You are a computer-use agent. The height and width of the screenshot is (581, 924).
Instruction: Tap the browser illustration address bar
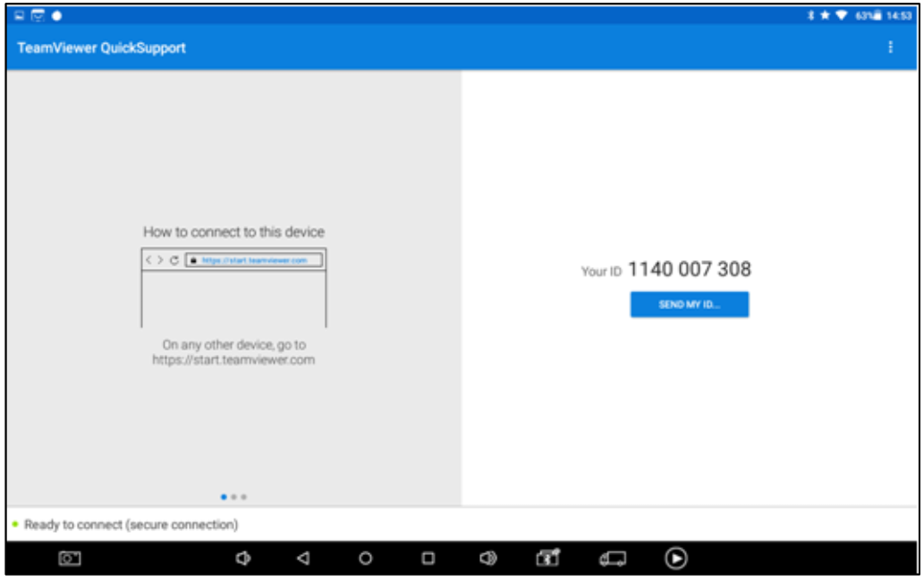pyautogui.click(x=254, y=260)
